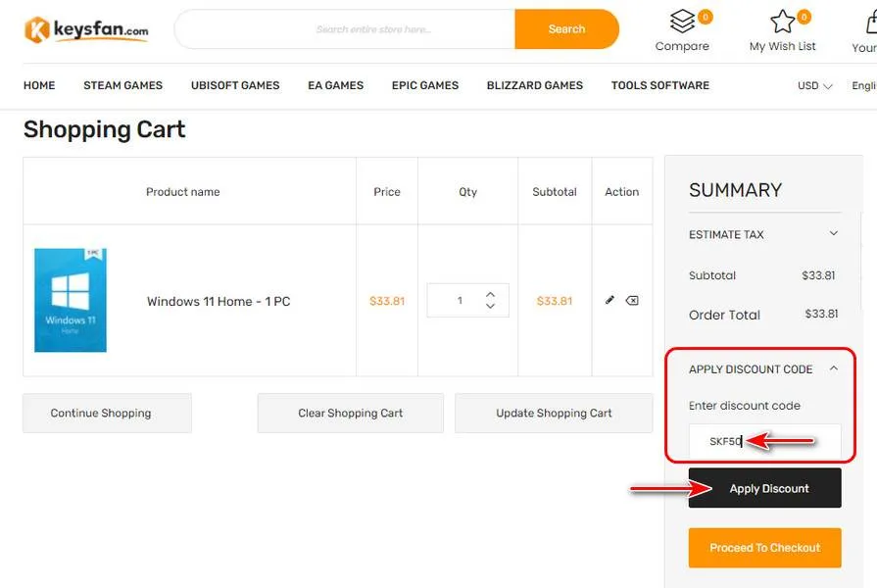Viewport: 877px width, 588px height.
Task: Open the Compare layers icon
Action: tap(683, 22)
